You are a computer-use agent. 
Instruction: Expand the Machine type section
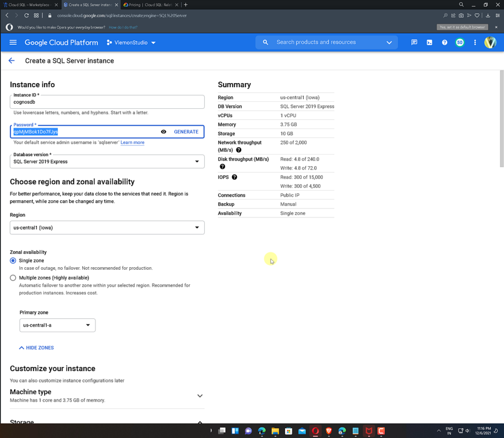pyautogui.click(x=200, y=395)
